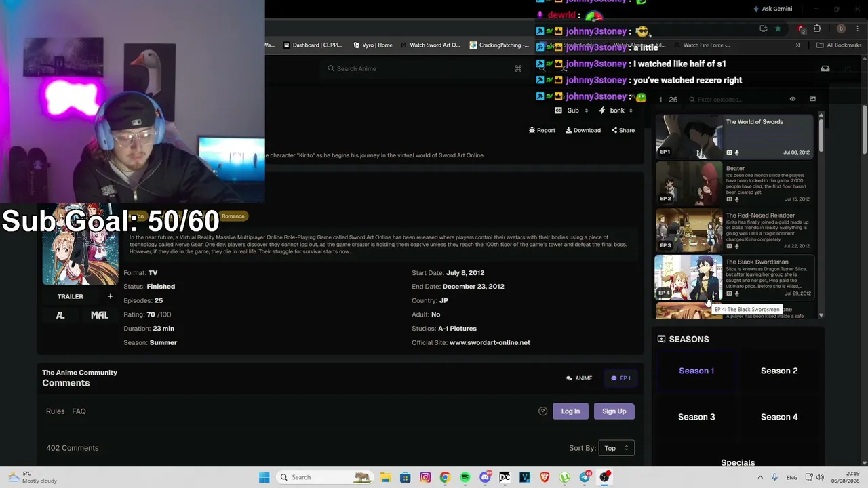Switch comments to ANIME tab

pos(579,378)
